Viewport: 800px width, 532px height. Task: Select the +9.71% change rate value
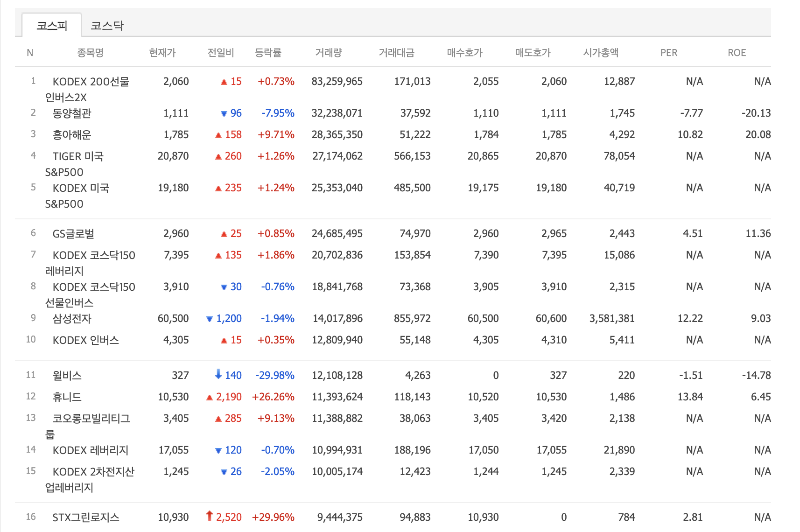(276, 134)
